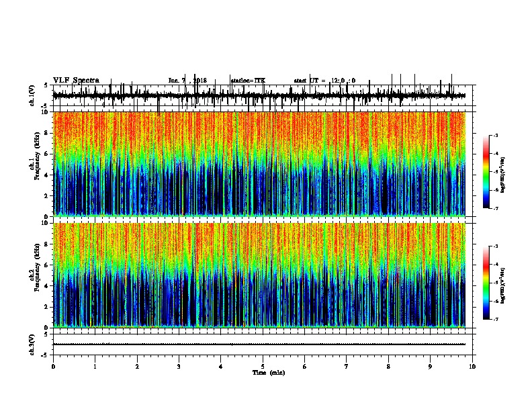Click the "10" kHz tick of ch.2 frequency axis
Viewport: 532px width, 411px height.
pyautogui.click(x=46, y=224)
